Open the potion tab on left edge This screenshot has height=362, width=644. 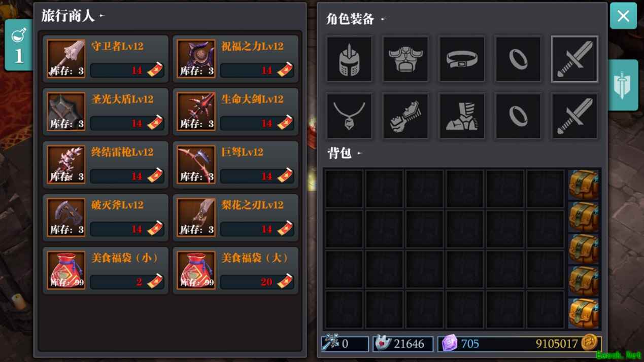[x=19, y=45]
